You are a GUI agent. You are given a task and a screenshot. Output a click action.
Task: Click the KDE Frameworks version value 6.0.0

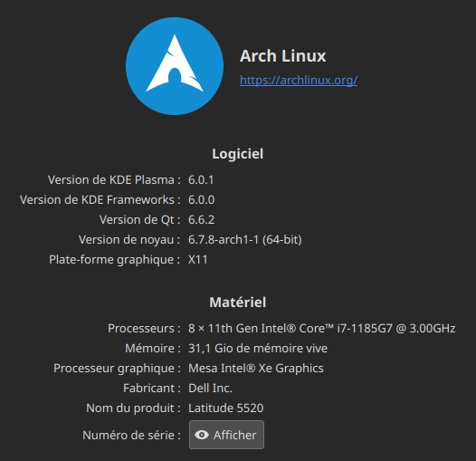tap(201, 200)
